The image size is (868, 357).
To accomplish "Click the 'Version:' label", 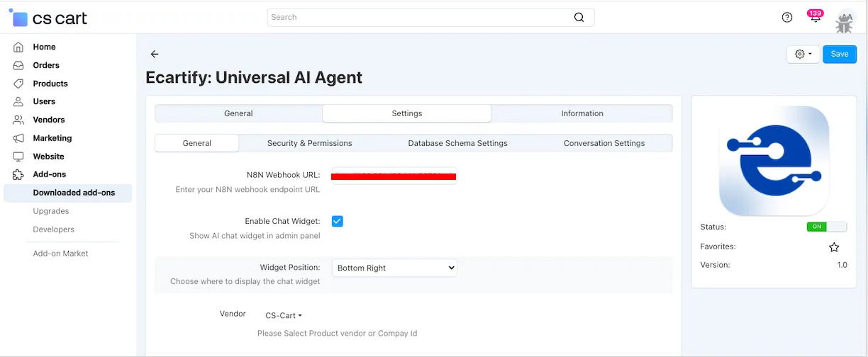I will pos(715,265).
